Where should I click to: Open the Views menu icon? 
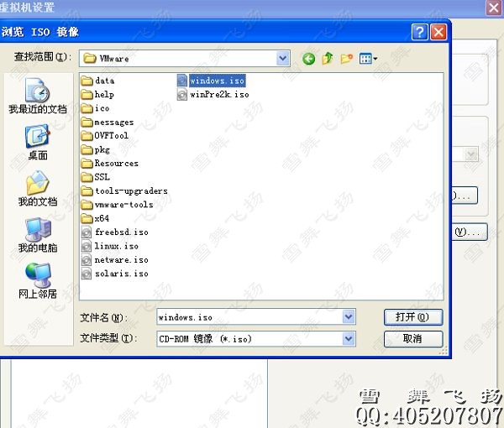tap(368, 59)
